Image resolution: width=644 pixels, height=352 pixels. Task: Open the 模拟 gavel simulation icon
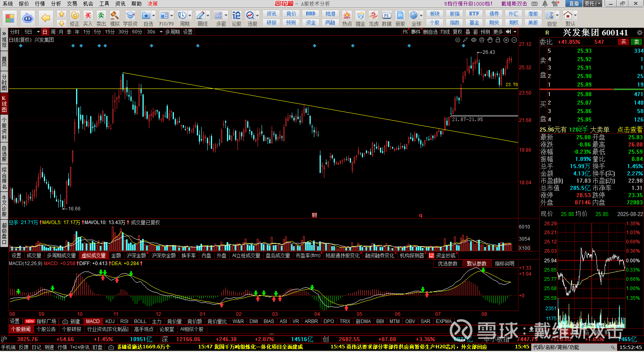point(115,15)
